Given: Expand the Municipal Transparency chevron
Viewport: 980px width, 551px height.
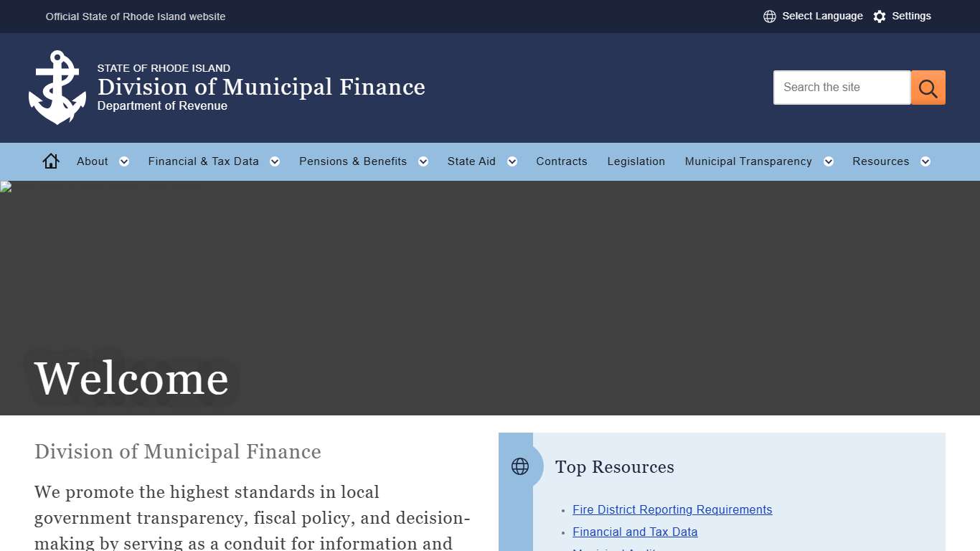Looking at the screenshot, I should coord(828,161).
